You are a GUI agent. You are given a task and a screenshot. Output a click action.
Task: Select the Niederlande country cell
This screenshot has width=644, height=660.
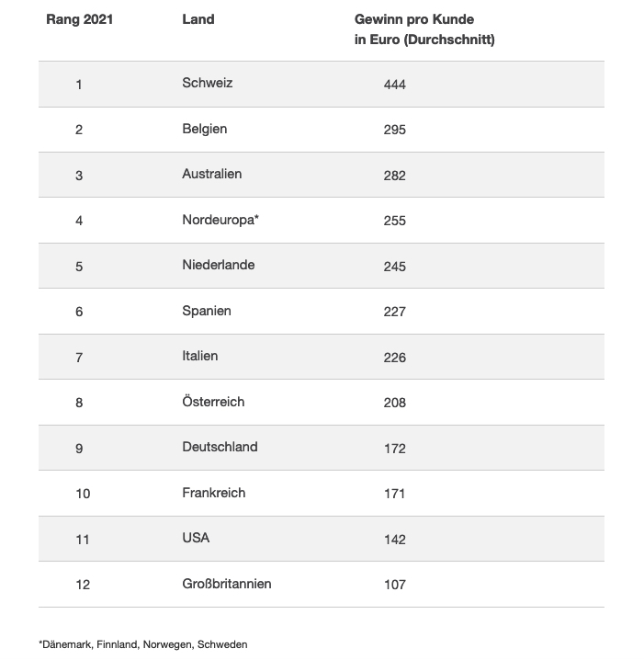coord(219,265)
